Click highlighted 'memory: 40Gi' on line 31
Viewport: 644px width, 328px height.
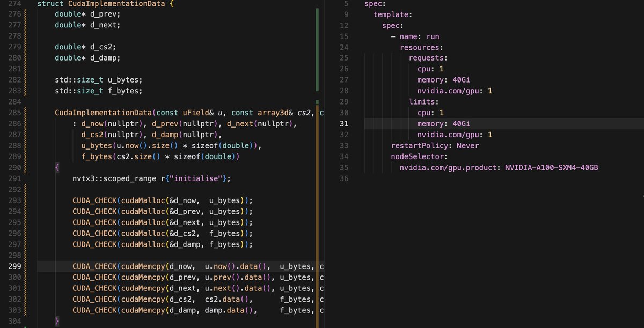click(x=444, y=124)
